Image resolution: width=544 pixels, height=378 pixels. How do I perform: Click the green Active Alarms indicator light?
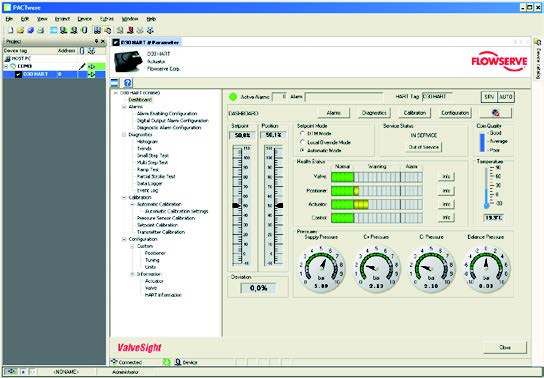[233, 97]
